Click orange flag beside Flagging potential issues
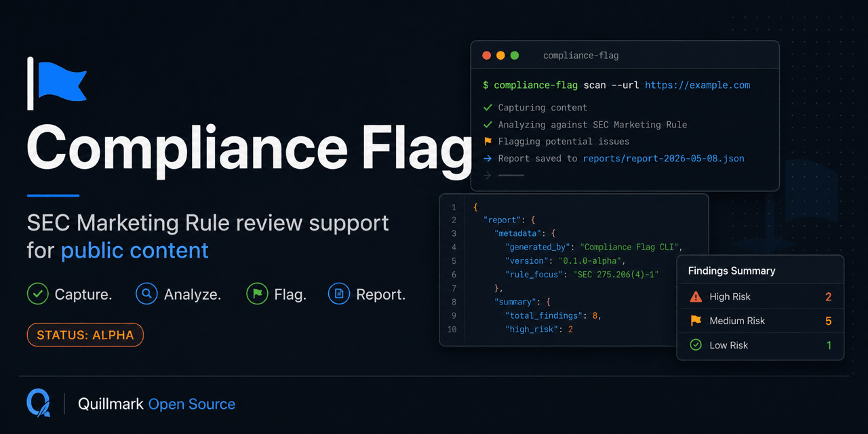 (487, 141)
